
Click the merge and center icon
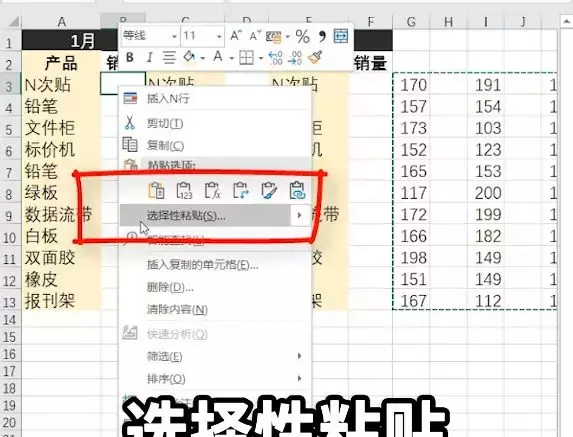pyautogui.click(x=341, y=36)
